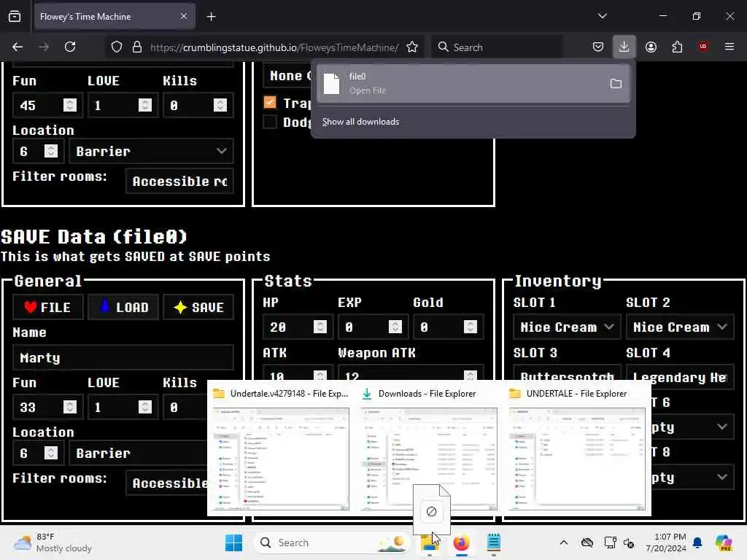Switch to Firefox on the taskbar

461,542
